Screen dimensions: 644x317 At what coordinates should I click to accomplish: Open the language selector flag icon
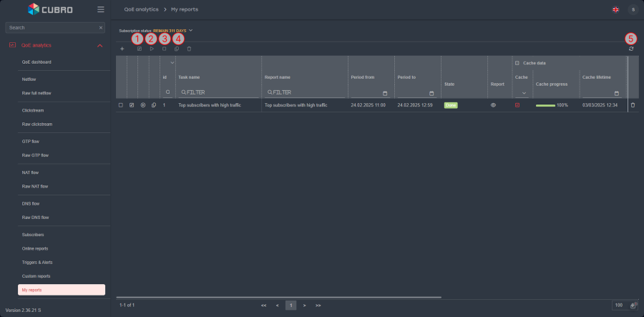coord(615,9)
